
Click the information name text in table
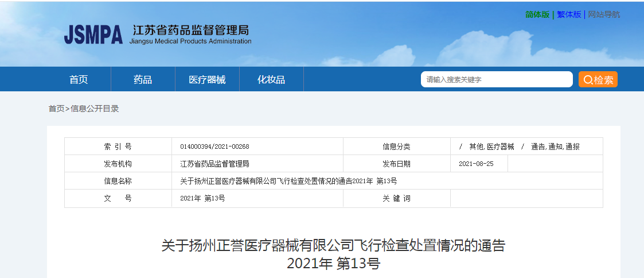288,181
